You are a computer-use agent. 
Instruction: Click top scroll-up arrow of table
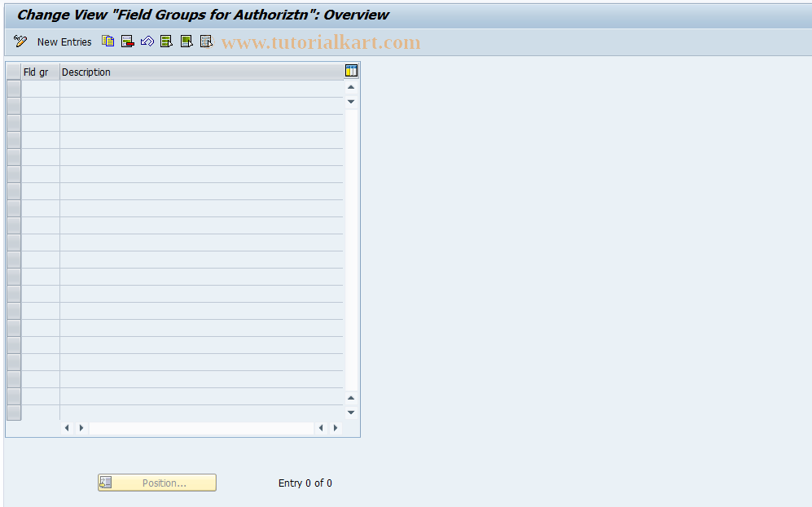click(351, 87)
